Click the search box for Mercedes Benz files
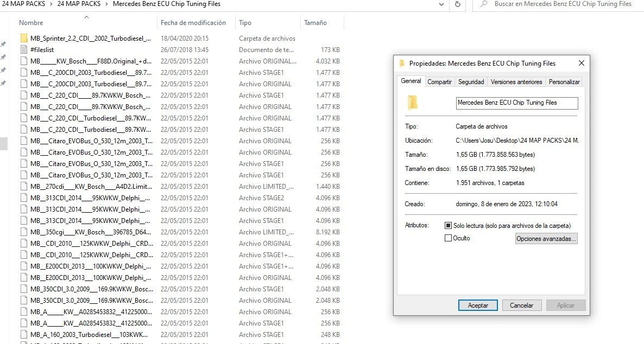The height and width of the screenshot is (344, 644). click(559, 4)
